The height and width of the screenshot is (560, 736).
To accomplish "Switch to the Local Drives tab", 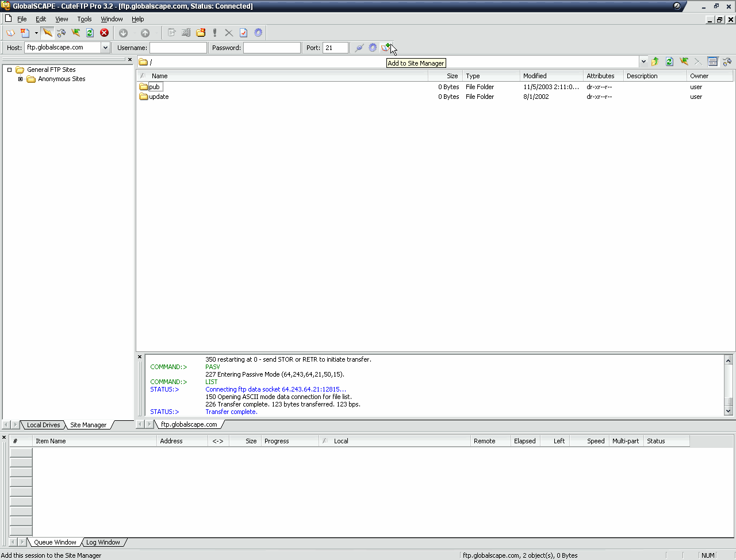I will 43,425.
